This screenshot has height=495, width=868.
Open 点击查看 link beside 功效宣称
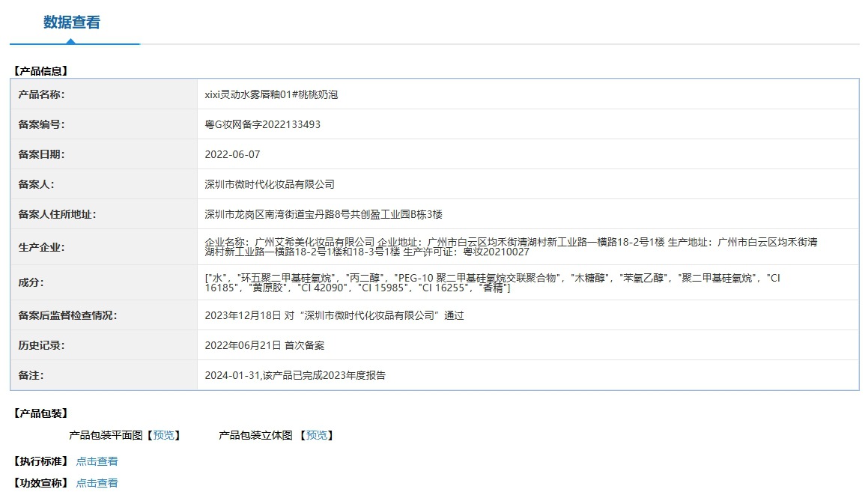(97, 483)
